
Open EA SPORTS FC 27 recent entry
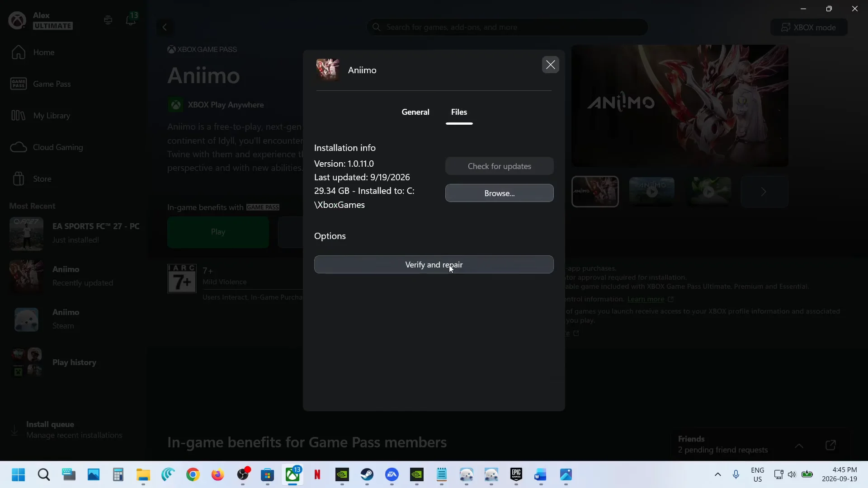[x=75, y=233]
